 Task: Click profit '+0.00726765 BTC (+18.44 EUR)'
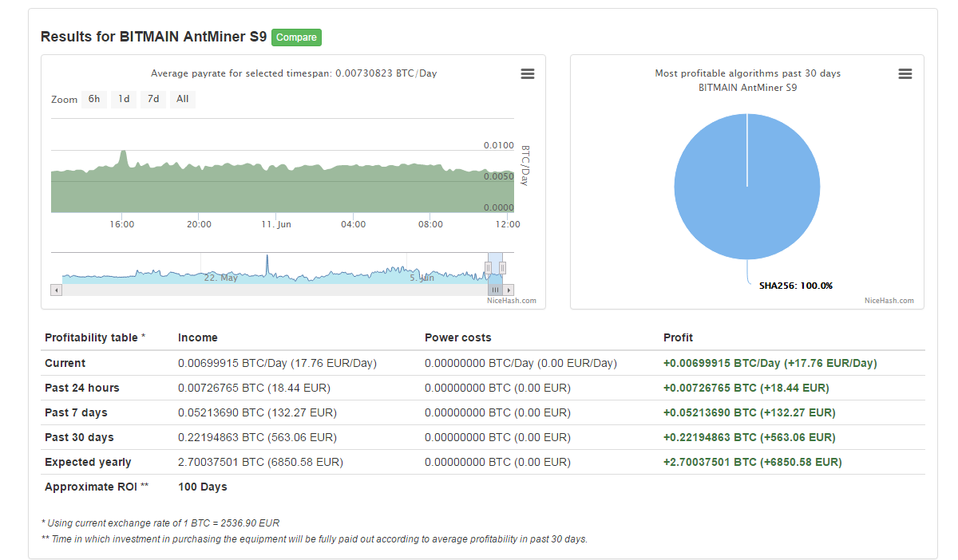[x=746, y=388]
